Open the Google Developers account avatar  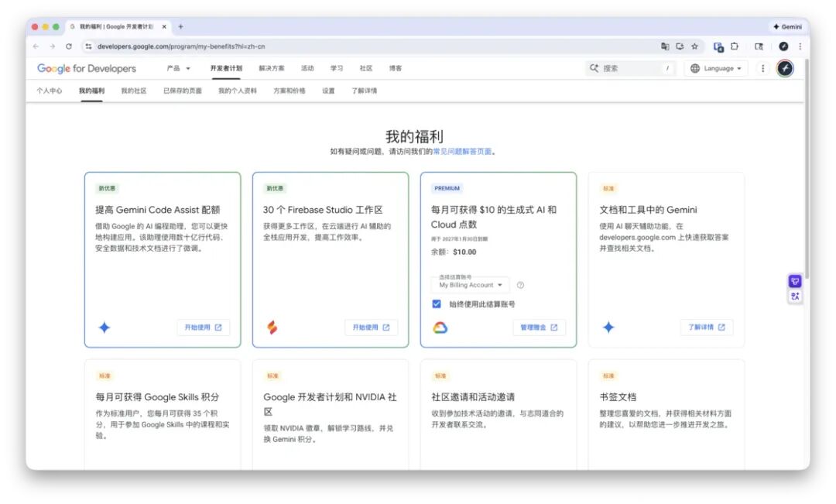click(x=785, y=68)
